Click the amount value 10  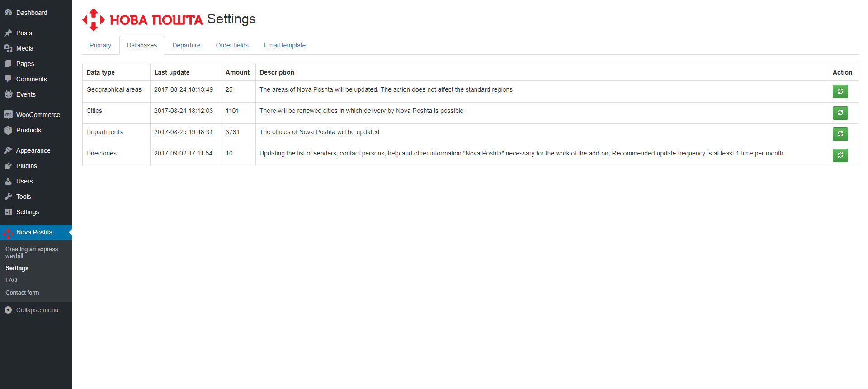229,153
